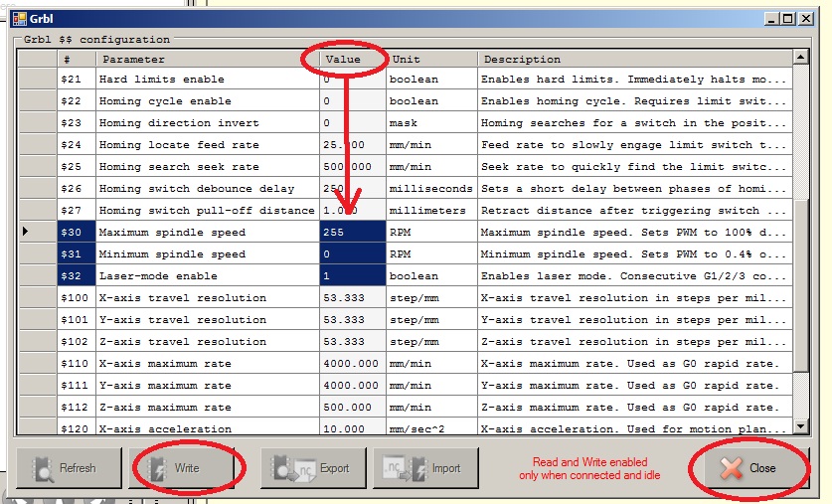
Task: Click the value 25.000 of Homing locate feed rate
Action: 353,144
